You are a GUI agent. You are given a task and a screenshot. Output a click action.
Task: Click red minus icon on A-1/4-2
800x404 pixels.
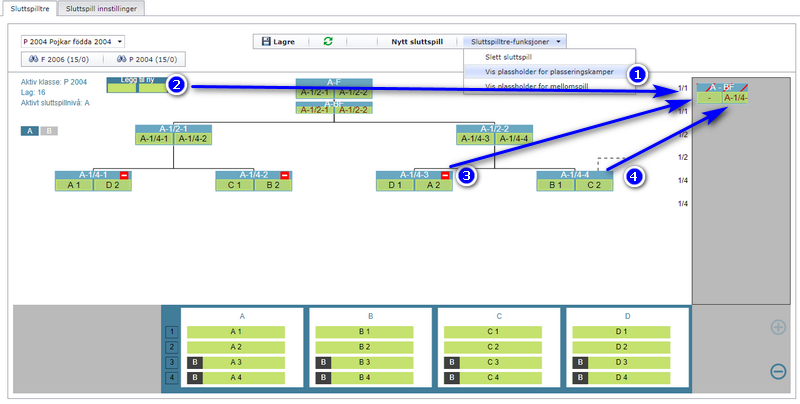pyautogui.click(x=285, y=175)
